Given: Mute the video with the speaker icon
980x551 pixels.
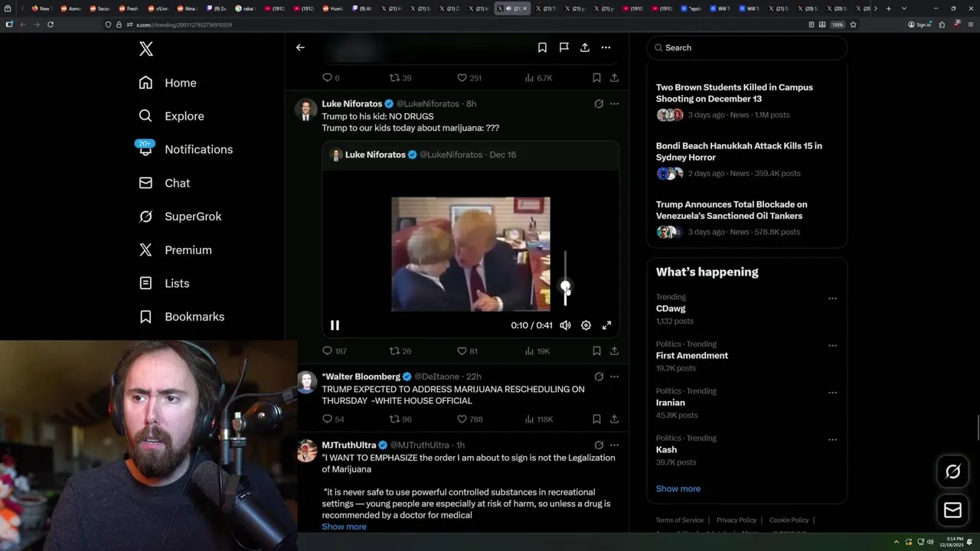Looking at the screenshot, I should tap(565, 325).
